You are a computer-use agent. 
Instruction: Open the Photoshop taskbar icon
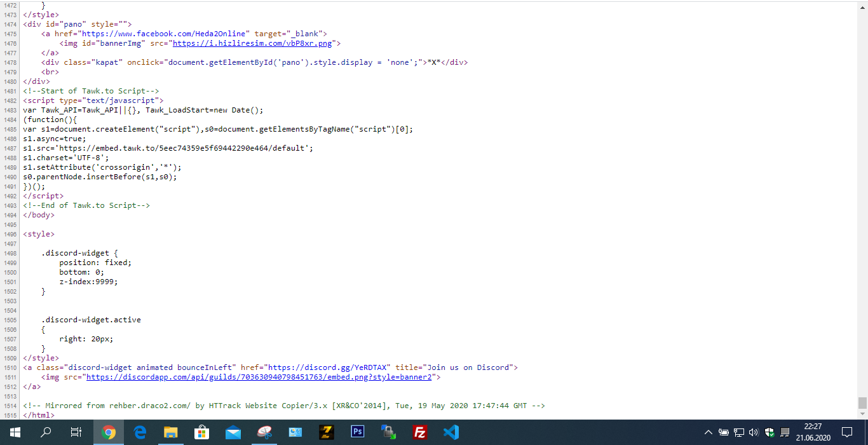coord(357,432)
